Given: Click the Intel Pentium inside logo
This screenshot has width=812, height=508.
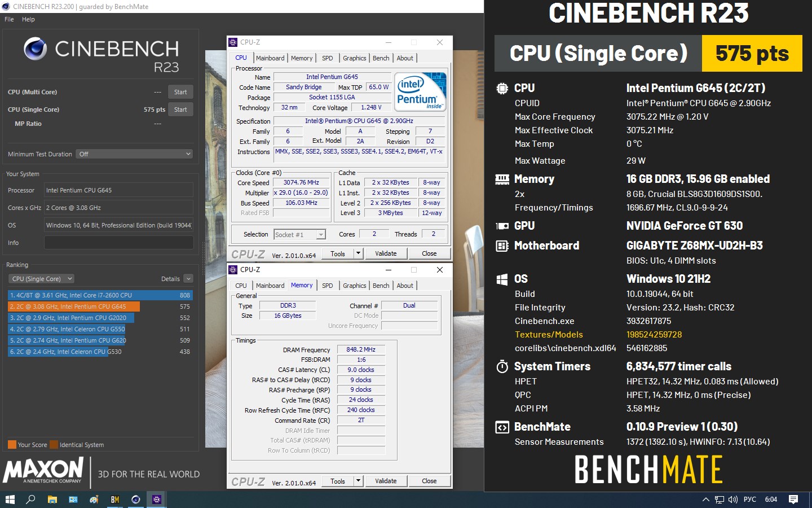Looking at the screenshot, I should tap(421, 91).
